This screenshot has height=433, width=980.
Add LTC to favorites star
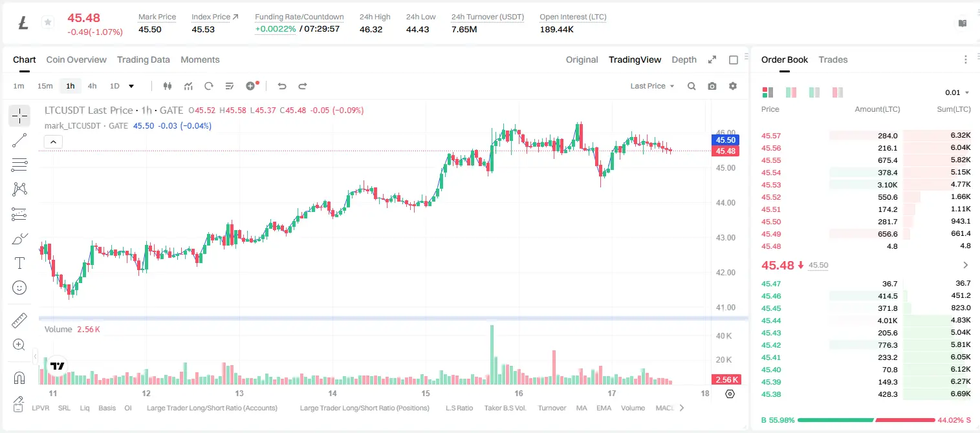[x=47, y=23]
